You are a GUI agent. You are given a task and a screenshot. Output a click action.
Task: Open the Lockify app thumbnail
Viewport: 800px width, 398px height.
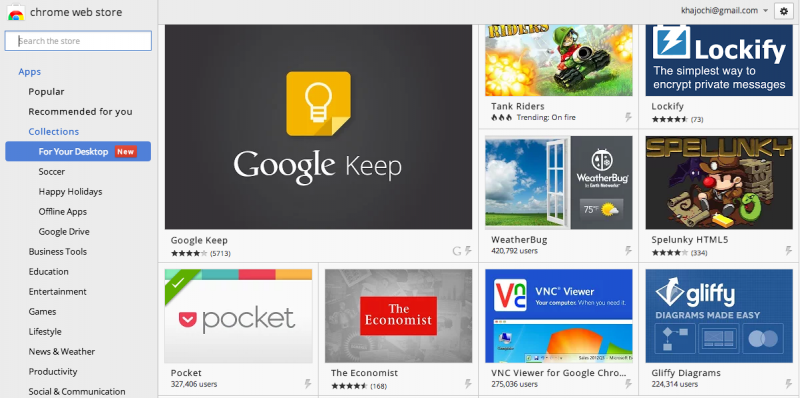point(719,60)
